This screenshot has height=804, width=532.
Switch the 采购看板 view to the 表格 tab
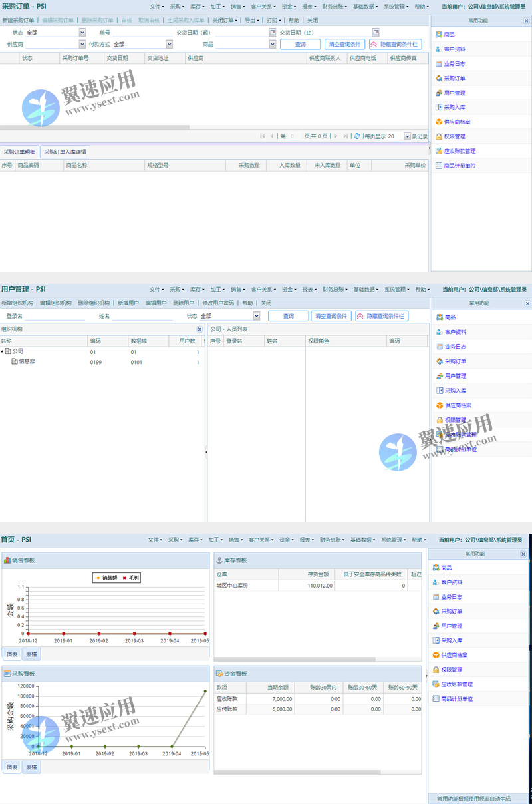[x=31, y=767]
